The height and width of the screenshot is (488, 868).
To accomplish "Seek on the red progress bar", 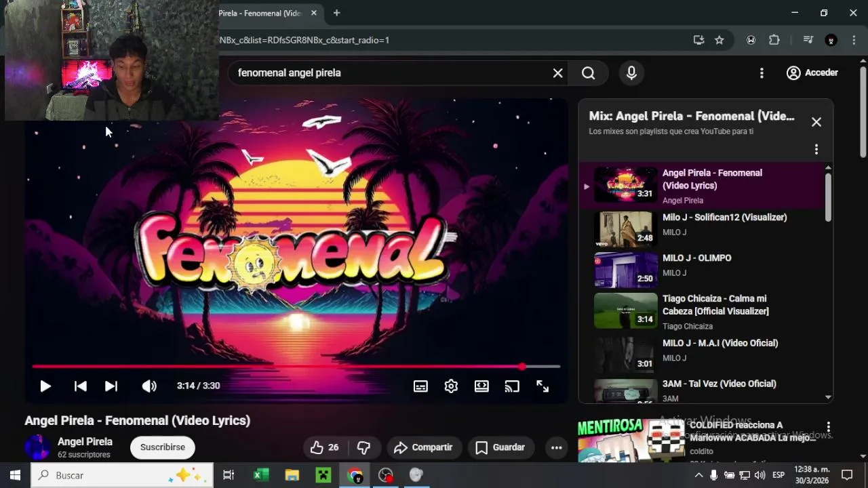I will tap(296, 367).
